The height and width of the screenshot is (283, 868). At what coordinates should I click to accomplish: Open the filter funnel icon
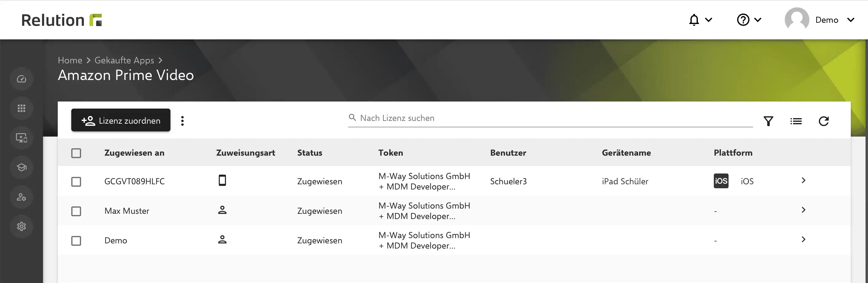[x=768, y=121]
